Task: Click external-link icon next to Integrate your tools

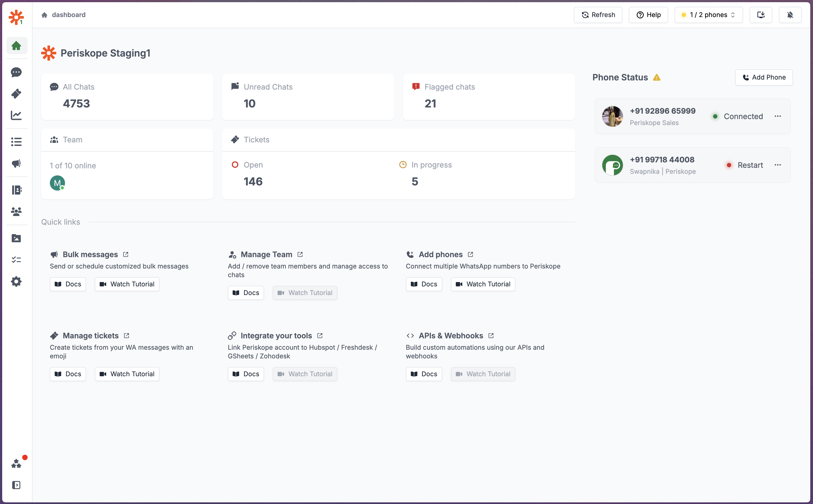Action: coord(320,336)
